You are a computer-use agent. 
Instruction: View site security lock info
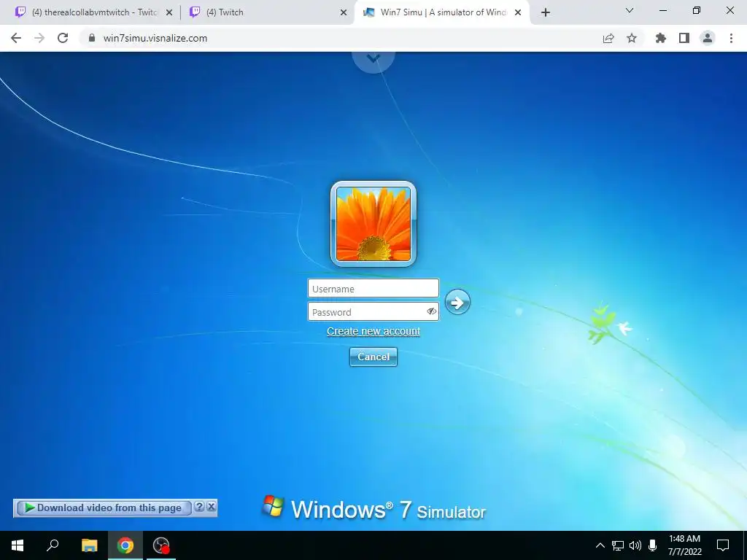pos(92,38)
